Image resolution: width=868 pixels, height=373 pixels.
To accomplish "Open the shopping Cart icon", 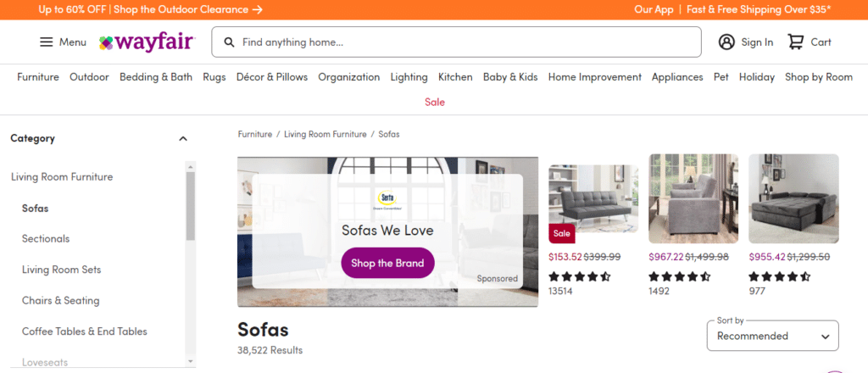I will tap(795, 42).
